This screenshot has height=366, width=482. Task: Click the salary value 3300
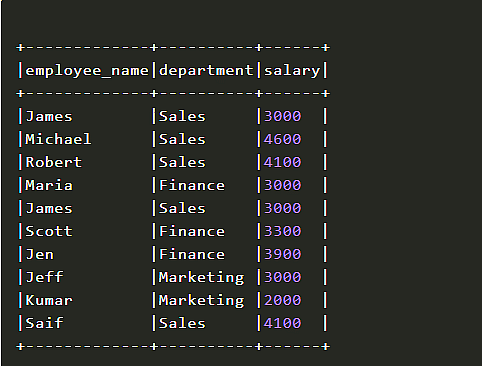click(283, 231)
